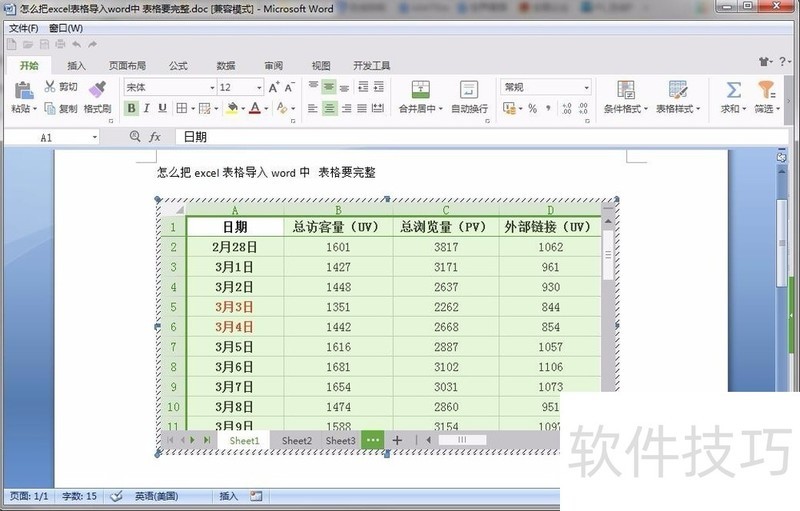Open the 常规 number format dropdown
This screenshot has width=800, height=511.
[x=586, y=87]
